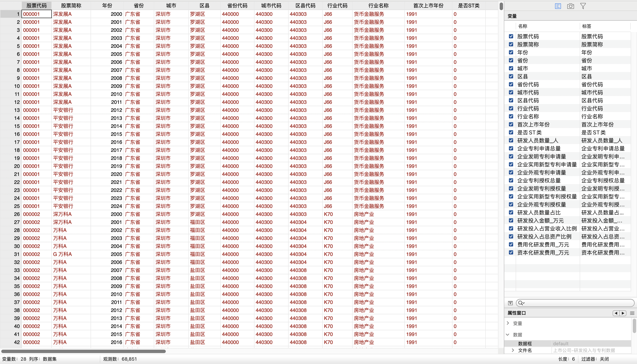Collapse the 数据 section in properties
Viewport: 637px width, 364px height.
507,335
